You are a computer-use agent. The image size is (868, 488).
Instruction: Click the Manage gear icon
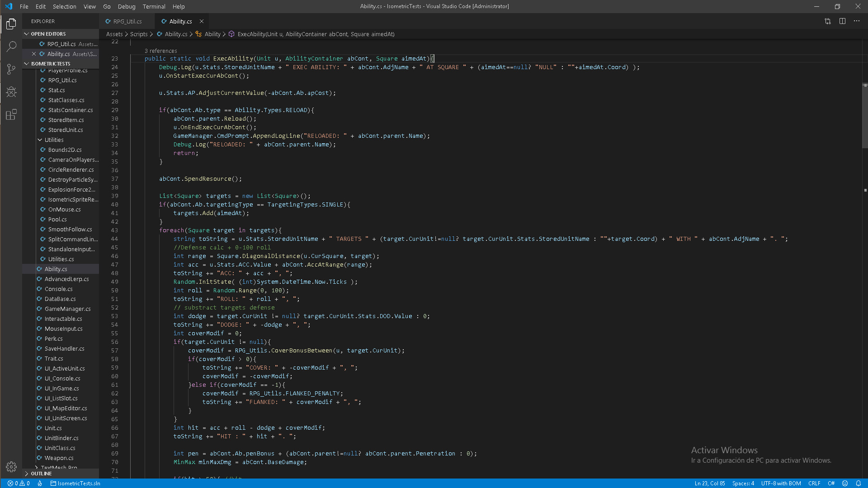[x=11, y=467]
